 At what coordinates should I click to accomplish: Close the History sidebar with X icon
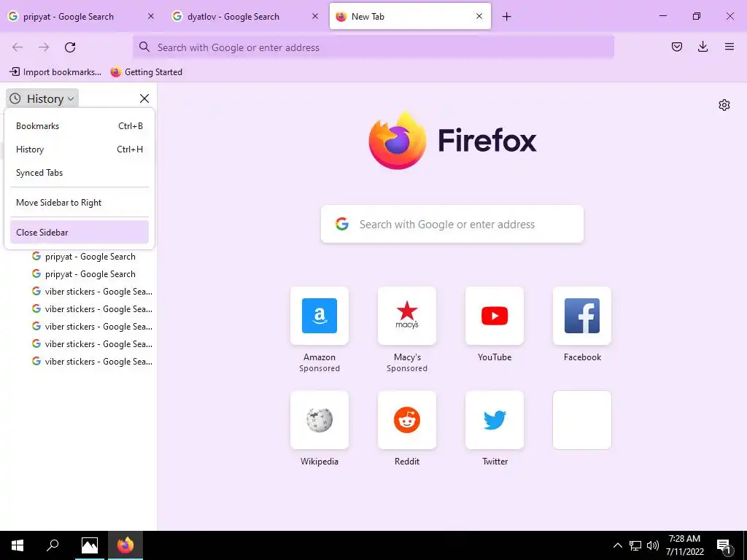[x=144, y=98]
